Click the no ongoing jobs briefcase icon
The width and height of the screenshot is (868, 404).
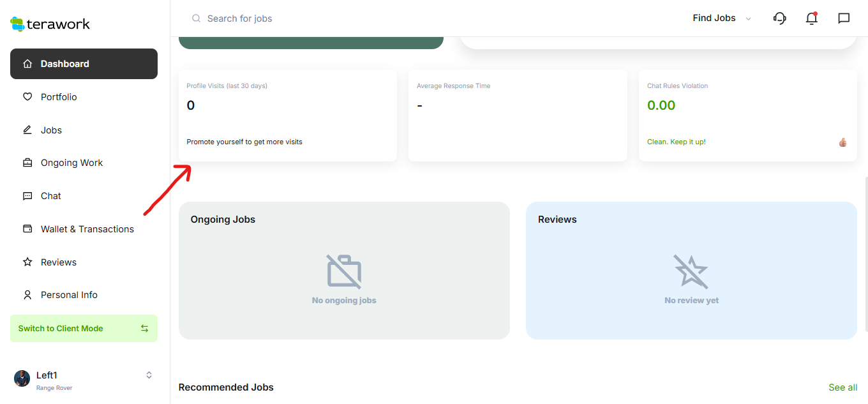(344, 271)
